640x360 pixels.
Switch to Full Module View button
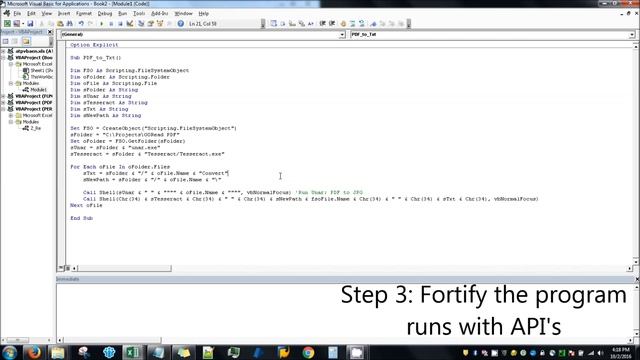pyautogui.click(x=68, y=268)
